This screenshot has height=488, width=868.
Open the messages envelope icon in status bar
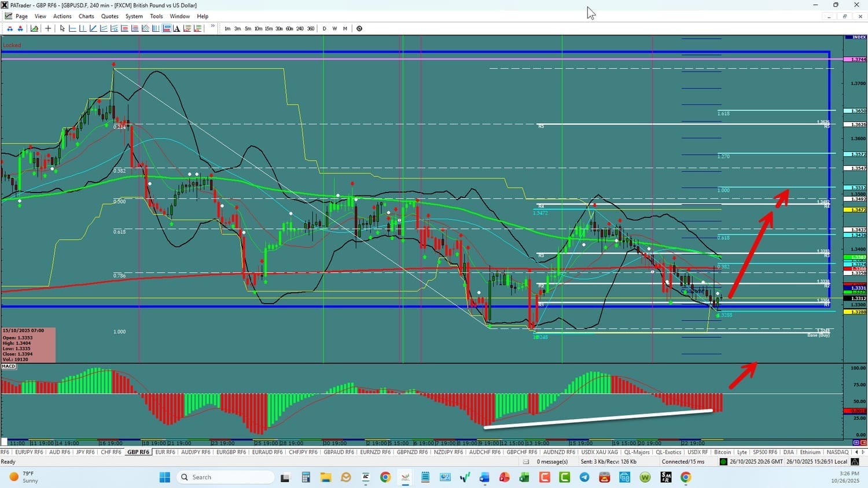click(526, 461)
